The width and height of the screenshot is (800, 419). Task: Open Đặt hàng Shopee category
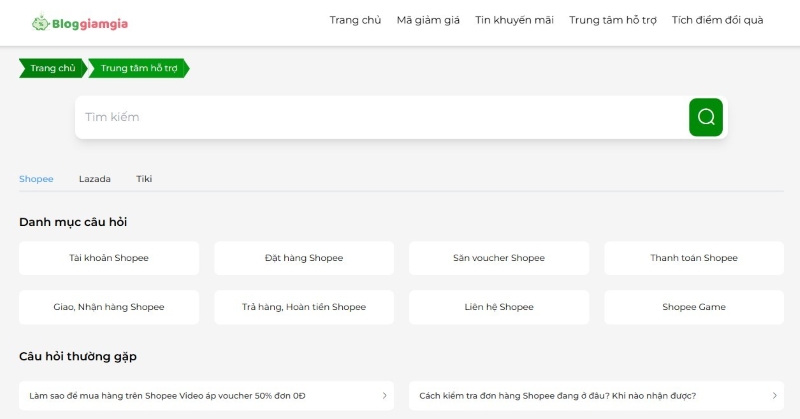pos(304,258)
